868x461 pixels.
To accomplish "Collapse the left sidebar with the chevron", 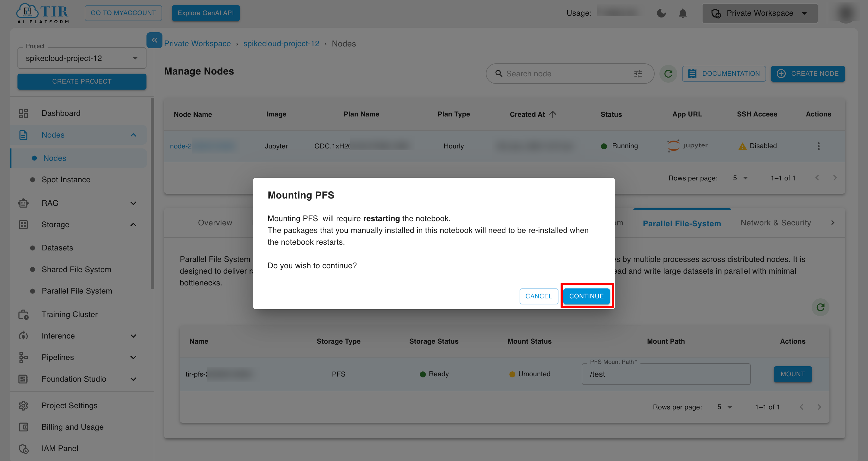I will coord(154,40).
